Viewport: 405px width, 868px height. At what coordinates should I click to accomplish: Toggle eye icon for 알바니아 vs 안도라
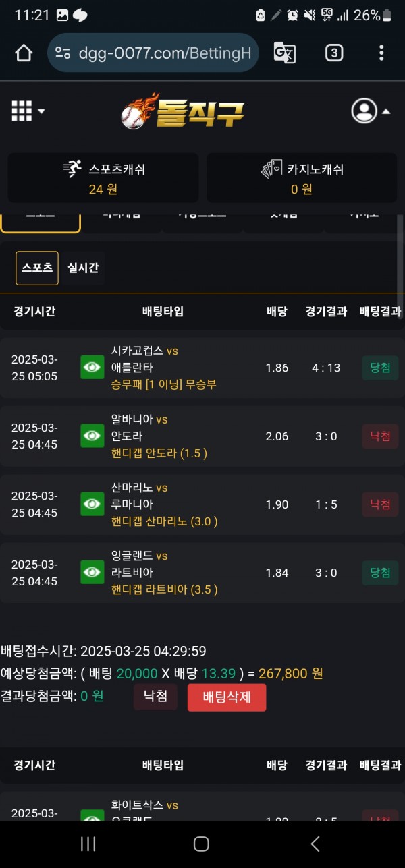[x=92, y=436]
